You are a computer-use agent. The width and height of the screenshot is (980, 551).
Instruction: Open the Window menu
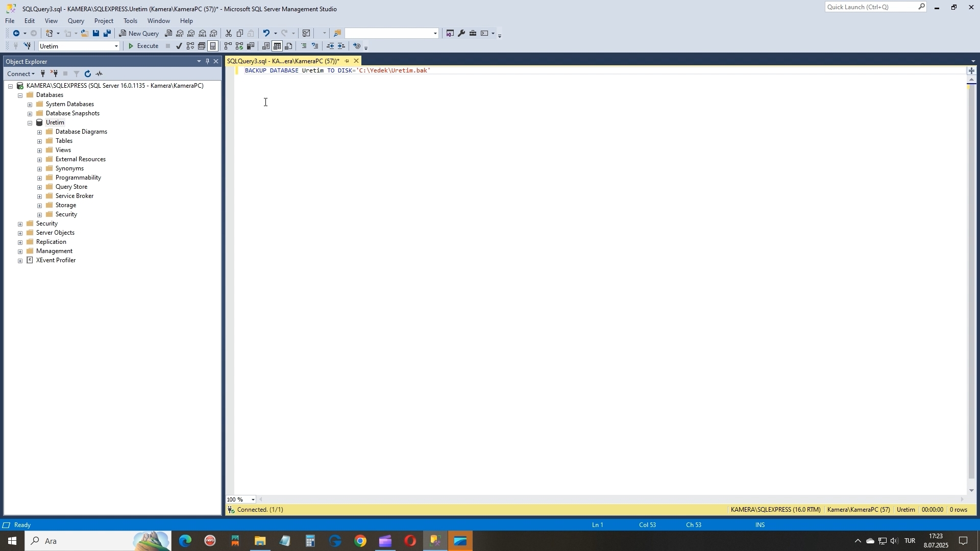158,21
